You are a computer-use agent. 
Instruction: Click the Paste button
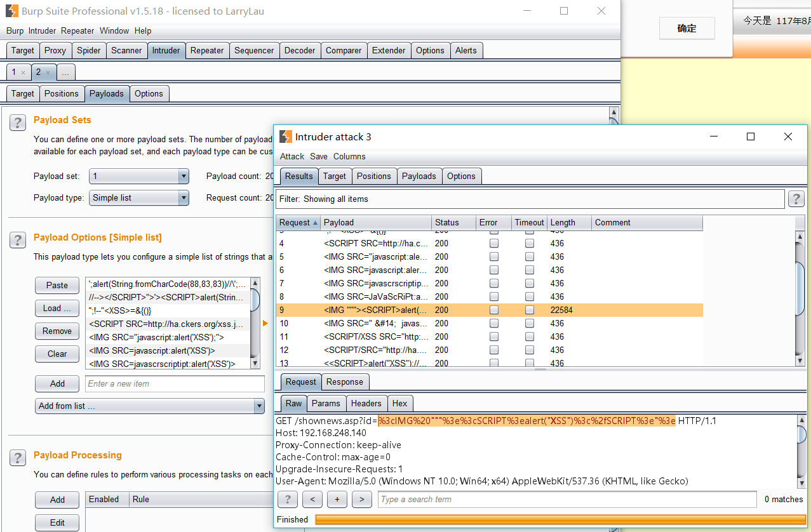pyautogui.click(x=57, y=285)
